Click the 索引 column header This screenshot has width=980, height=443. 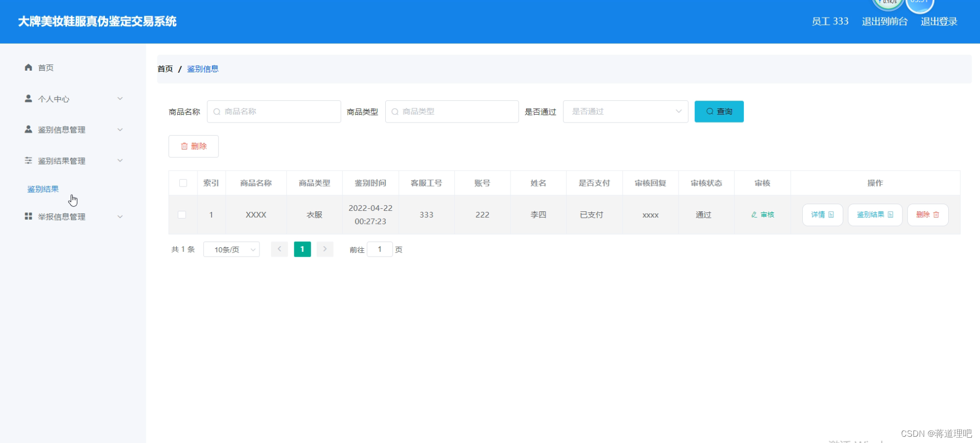tap(211, 183)
